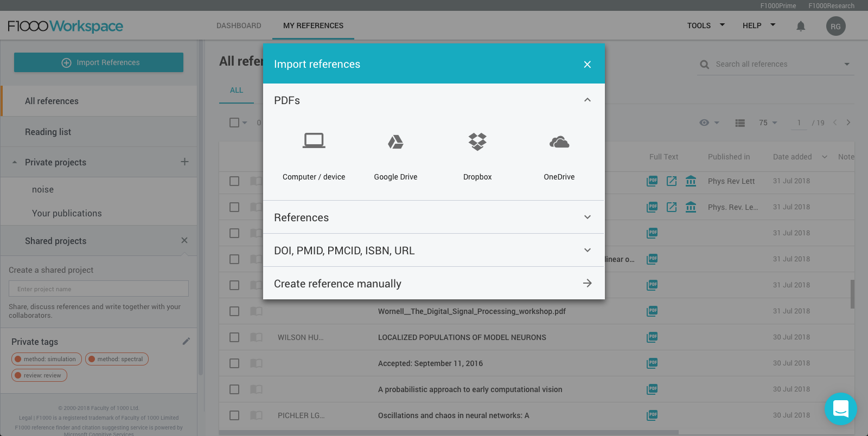The image size is (868, 436).
Task: Collapse the PDFs section
Action: coord(587,100)
